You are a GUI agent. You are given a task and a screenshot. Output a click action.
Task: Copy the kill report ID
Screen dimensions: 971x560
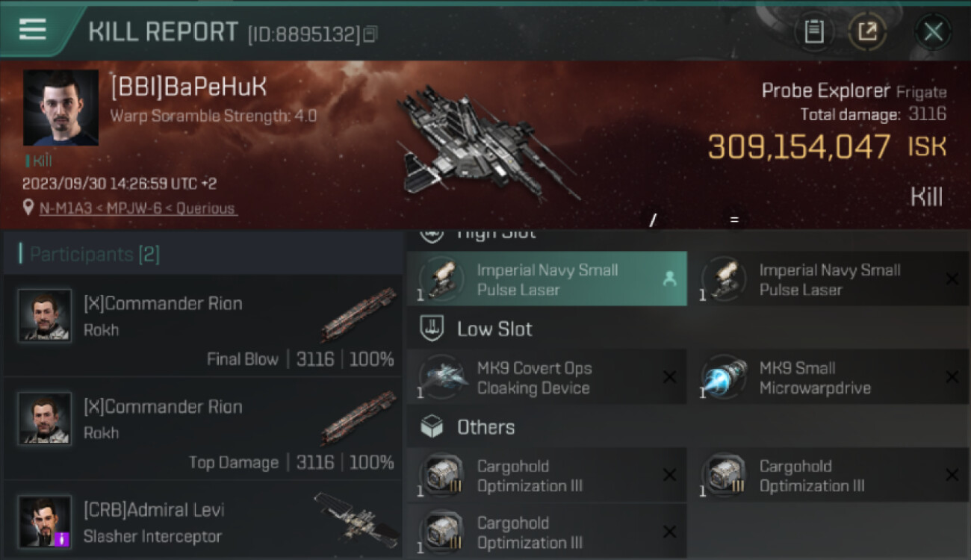tap(371, 34)
